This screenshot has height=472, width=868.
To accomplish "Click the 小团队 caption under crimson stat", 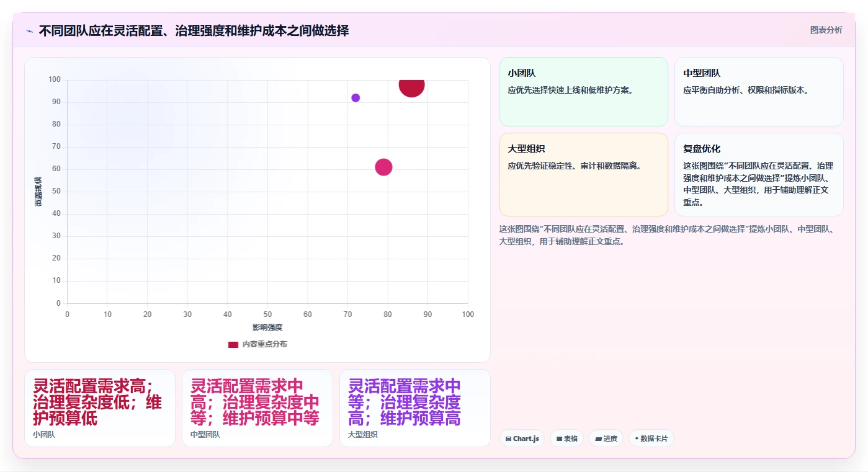I will point(44,435).
